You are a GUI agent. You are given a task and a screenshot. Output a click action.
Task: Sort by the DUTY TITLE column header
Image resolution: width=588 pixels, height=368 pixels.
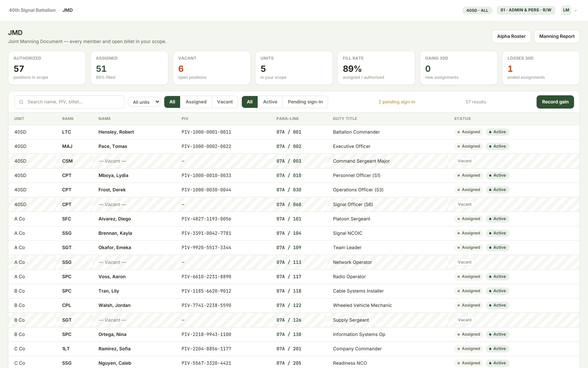pos(345,119)
